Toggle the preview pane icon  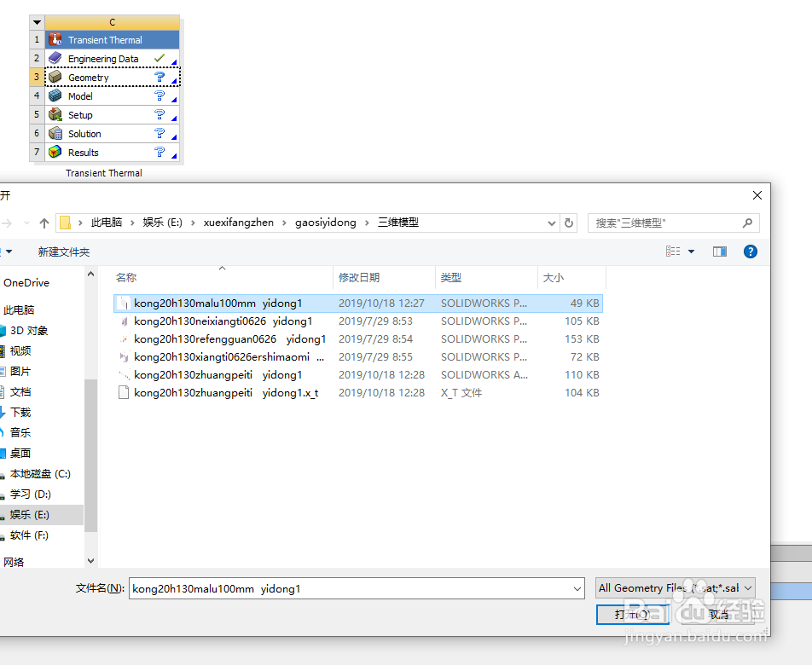click(720, 252)
